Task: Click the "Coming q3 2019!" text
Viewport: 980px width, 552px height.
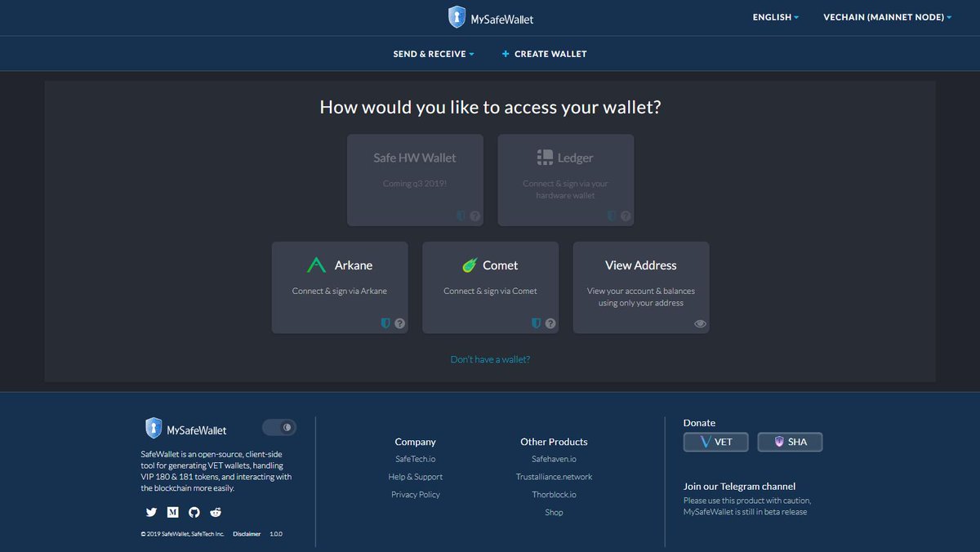Action: point(415,184)
